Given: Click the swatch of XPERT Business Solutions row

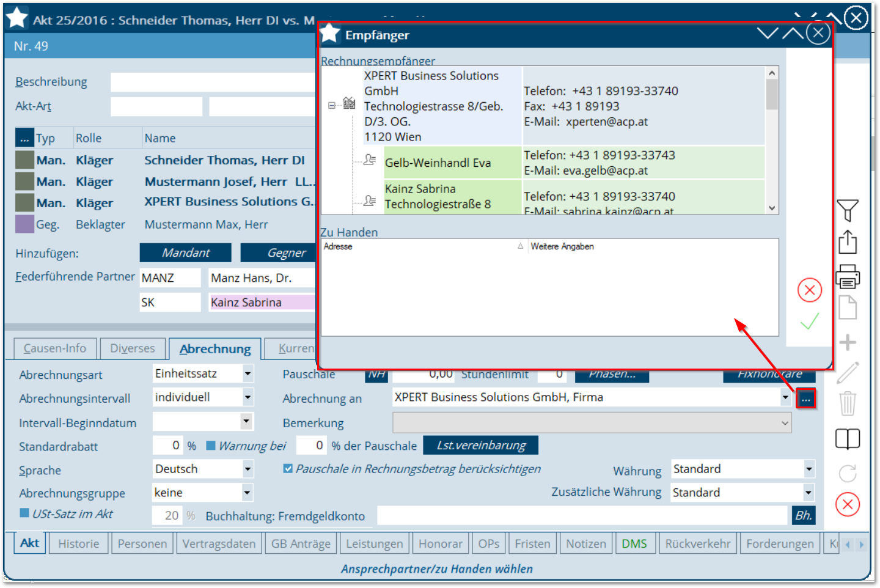Looking at the screenshot, I should (x=24, y=202).
